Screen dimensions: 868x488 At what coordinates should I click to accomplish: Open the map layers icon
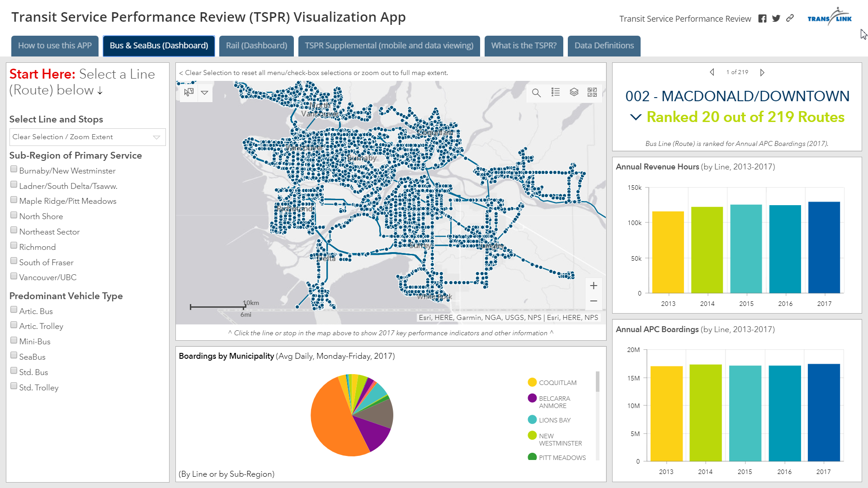click(x=574, y=92)
